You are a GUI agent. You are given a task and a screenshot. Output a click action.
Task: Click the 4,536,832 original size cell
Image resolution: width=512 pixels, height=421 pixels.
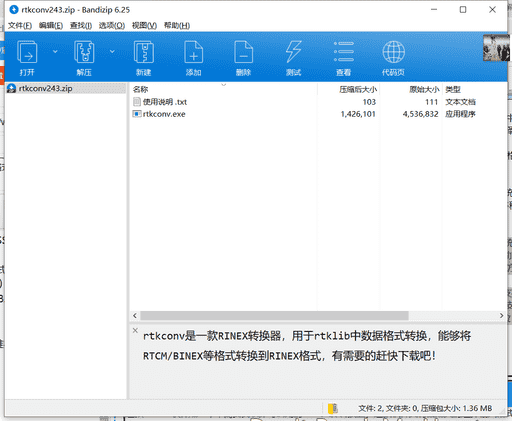(420, 114)
